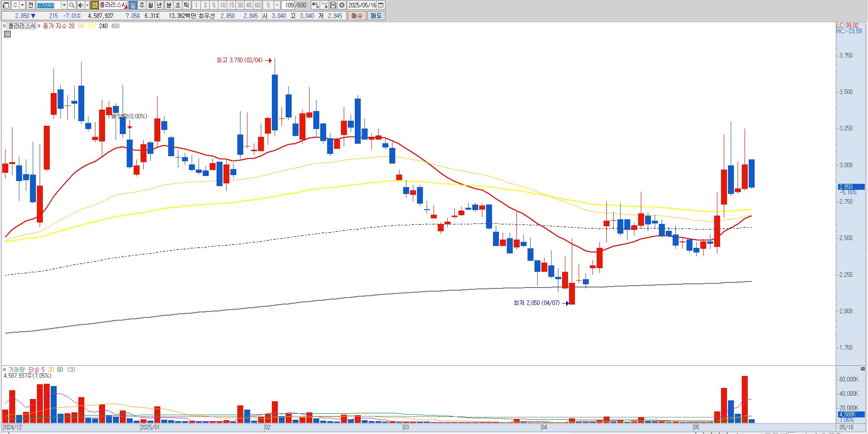This screenshot has width=868, height=434.
Task: Choose the 10 interval button
Action: 223,5
